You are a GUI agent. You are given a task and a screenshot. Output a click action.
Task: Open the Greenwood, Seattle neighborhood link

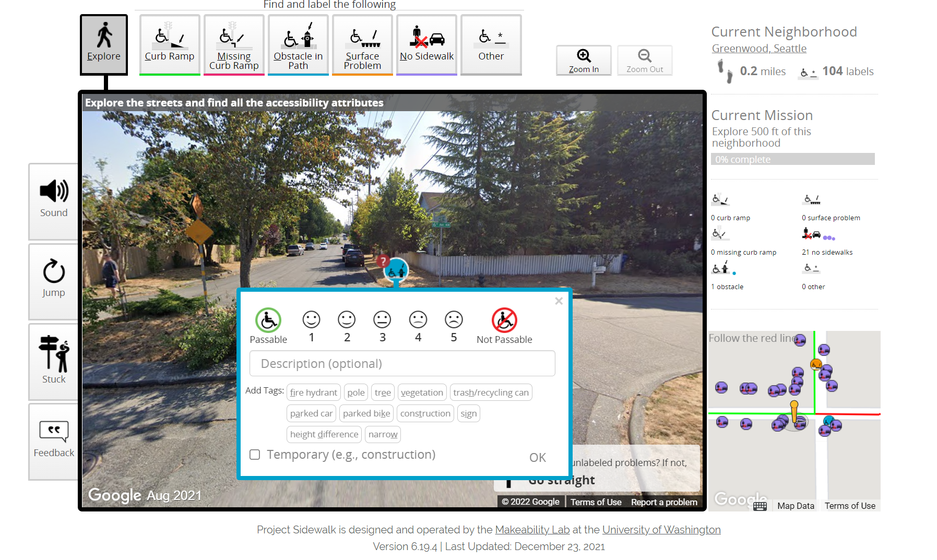759,49
